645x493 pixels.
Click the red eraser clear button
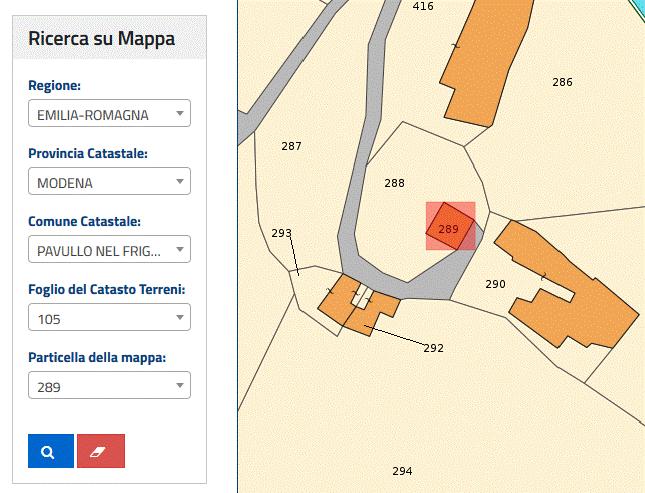coord(101,451)
